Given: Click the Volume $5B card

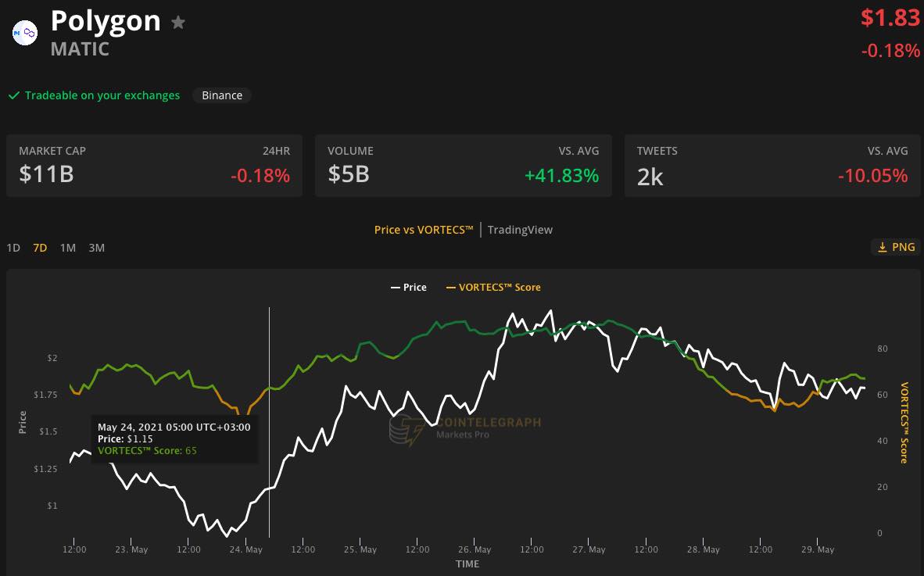Looking at the screenshot, I should click(464, 166).
